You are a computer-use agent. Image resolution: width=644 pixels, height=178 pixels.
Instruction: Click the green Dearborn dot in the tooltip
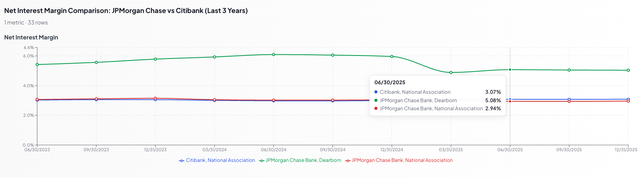376,100
